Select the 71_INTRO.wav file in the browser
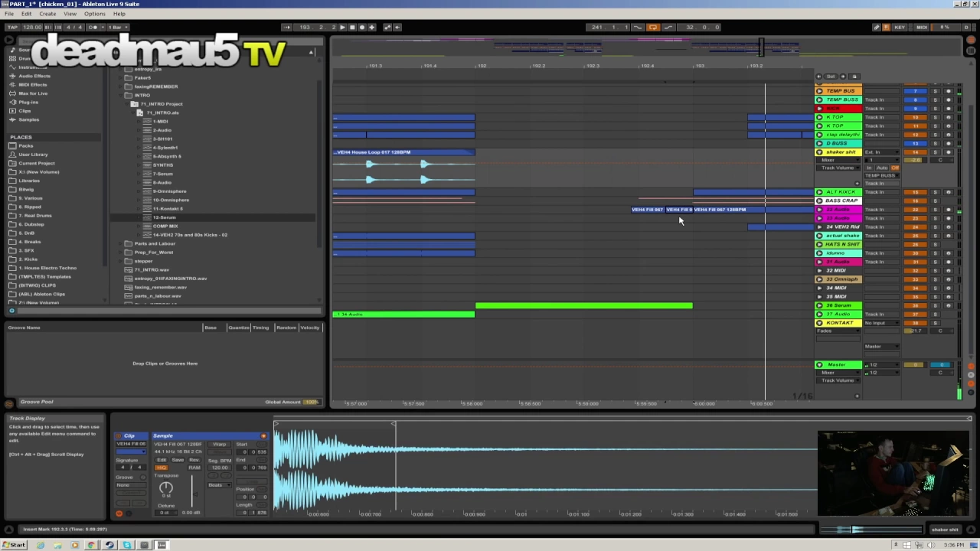 [152, 269]
